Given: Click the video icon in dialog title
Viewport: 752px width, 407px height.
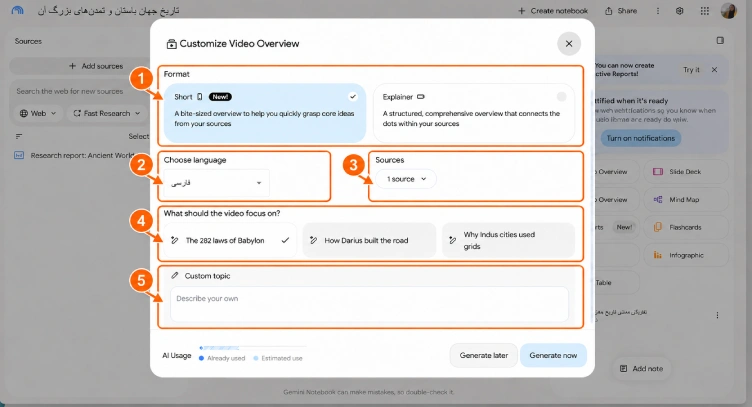Looking at the screenshot, I should click(171, 44).
